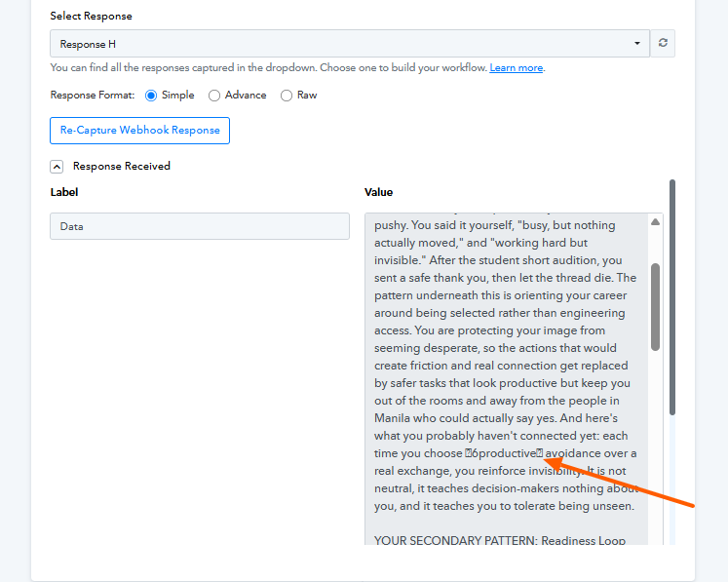Image resolution: width=728 pixels, height=582 pixels.
Task: Click the Advance format label text
Action: coord(246,96)
